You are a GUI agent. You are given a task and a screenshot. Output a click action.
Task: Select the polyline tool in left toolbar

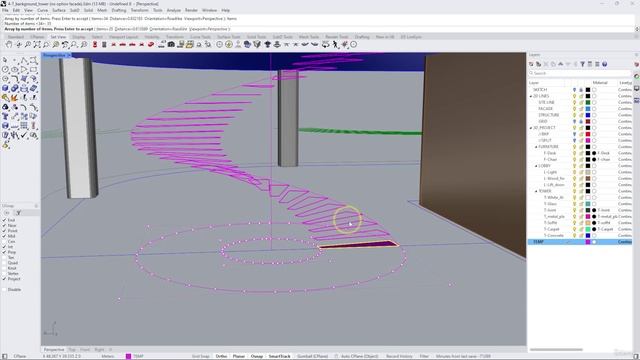point(24,60)
